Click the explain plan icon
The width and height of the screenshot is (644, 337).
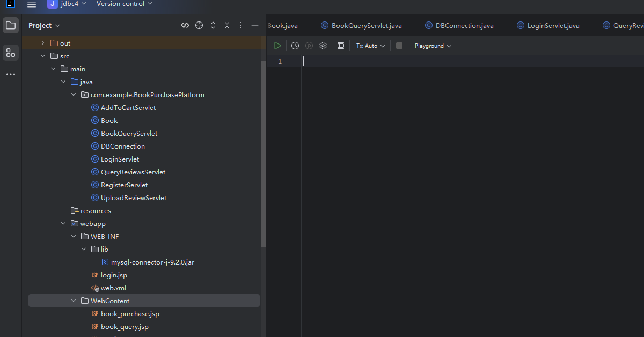309,46
